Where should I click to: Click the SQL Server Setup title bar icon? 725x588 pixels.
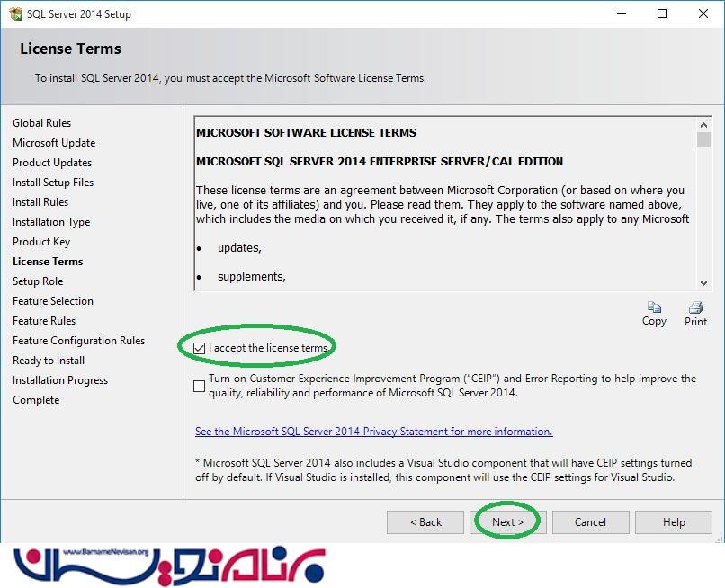(15, 13)
